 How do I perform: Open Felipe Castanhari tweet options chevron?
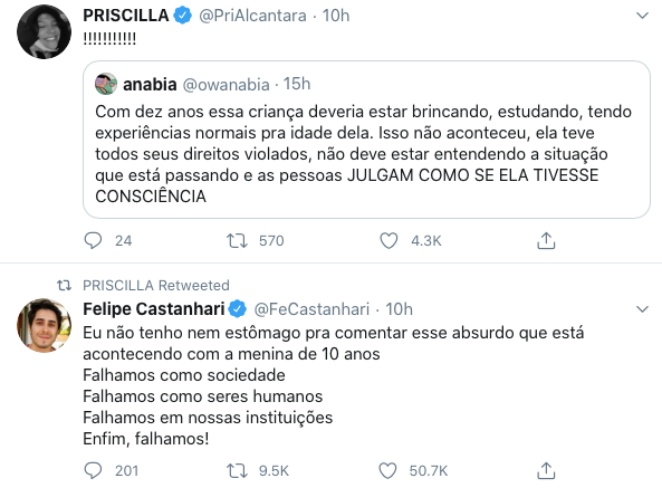click(641, 308)
